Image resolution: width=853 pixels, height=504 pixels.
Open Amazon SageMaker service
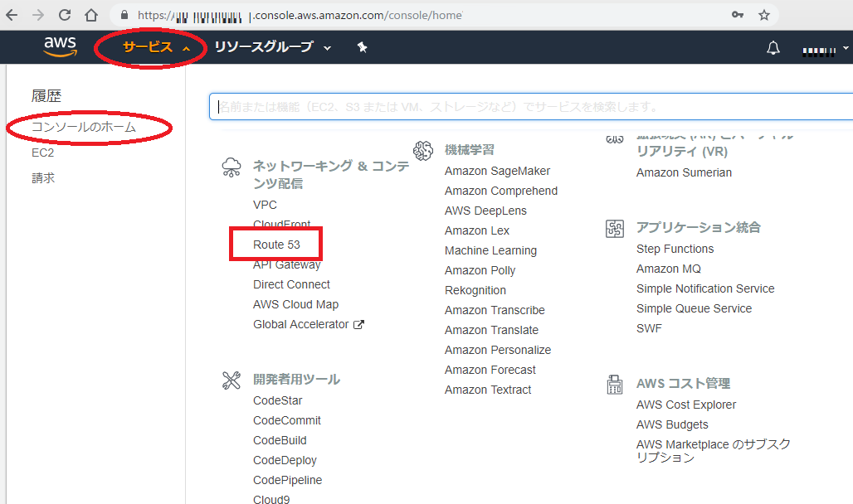coord(497,171)
